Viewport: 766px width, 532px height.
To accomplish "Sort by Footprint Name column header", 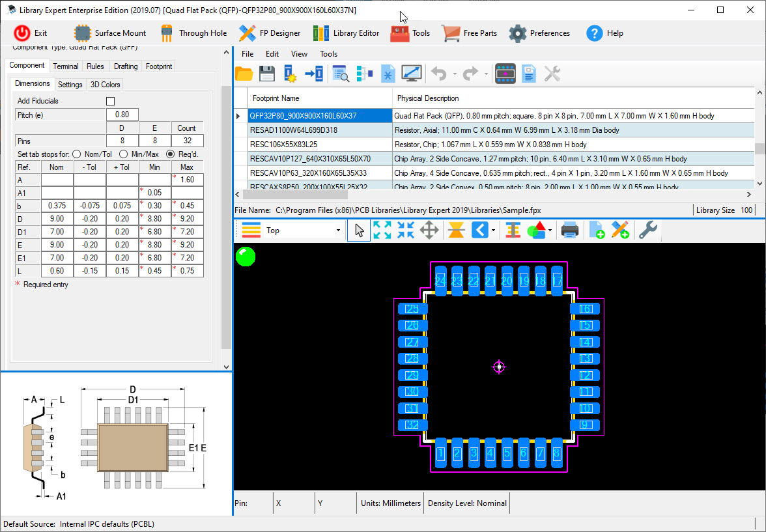I will point(320,98).
